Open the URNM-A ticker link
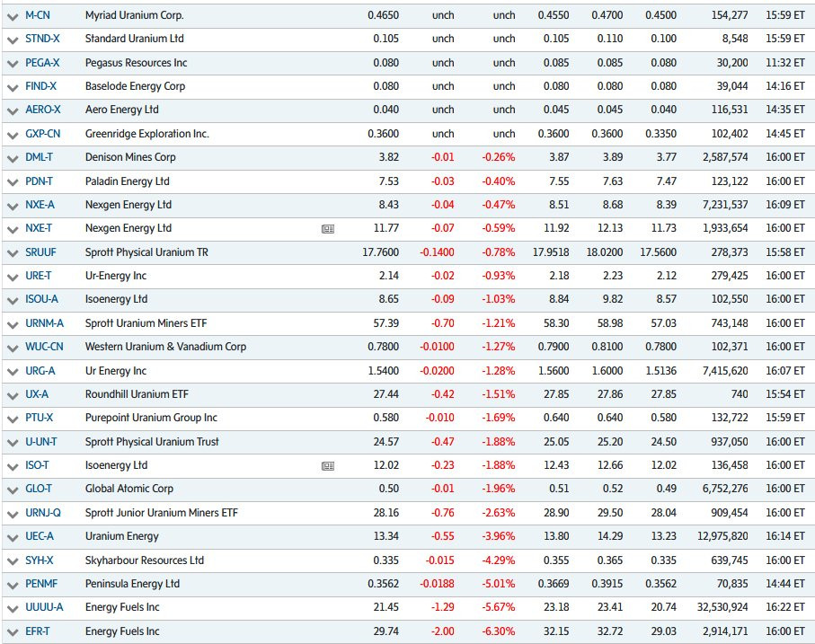This screenshot has height=644, width=815. [x=44, y=323]
